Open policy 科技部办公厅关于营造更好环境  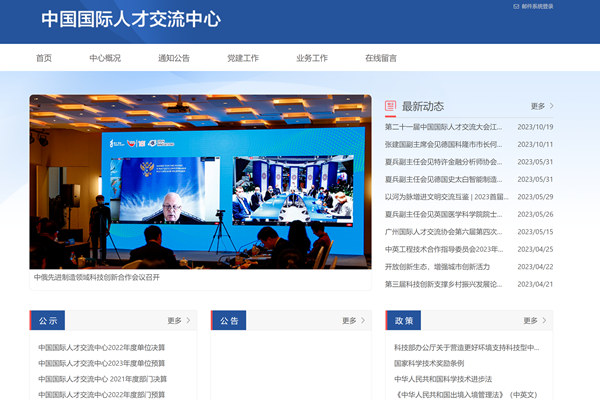click(x=466, y=348)
